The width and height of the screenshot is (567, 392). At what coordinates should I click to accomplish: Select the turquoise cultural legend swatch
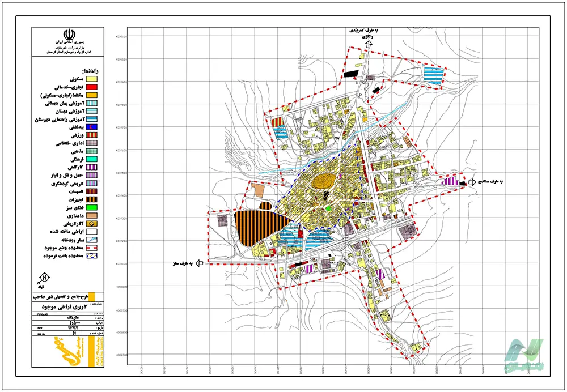(92, 159)
